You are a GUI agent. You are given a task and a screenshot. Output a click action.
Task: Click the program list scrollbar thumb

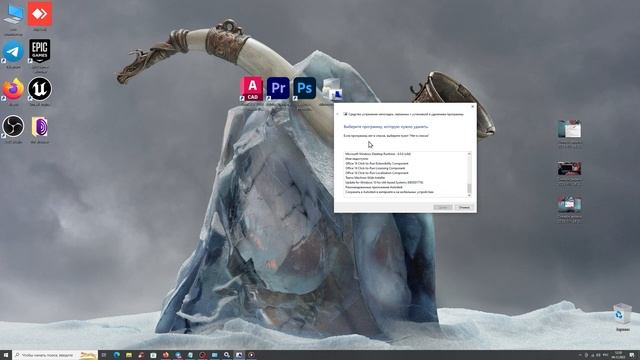coord(469,188)
